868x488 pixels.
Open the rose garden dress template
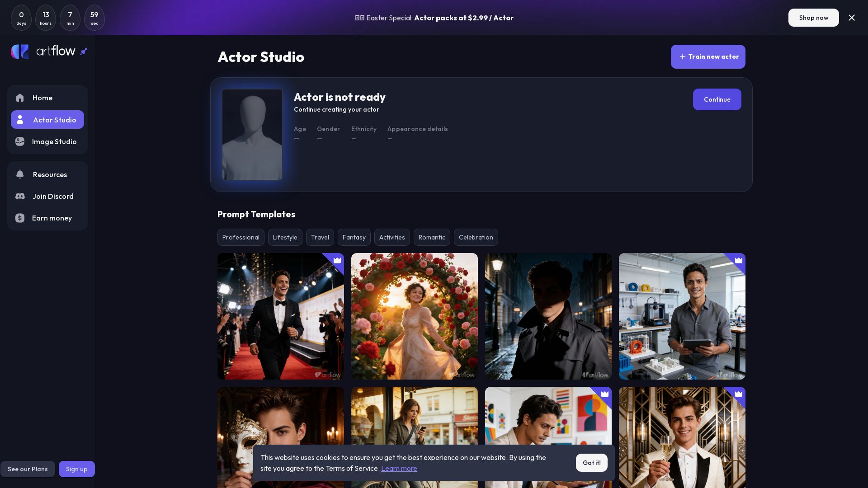415,316
